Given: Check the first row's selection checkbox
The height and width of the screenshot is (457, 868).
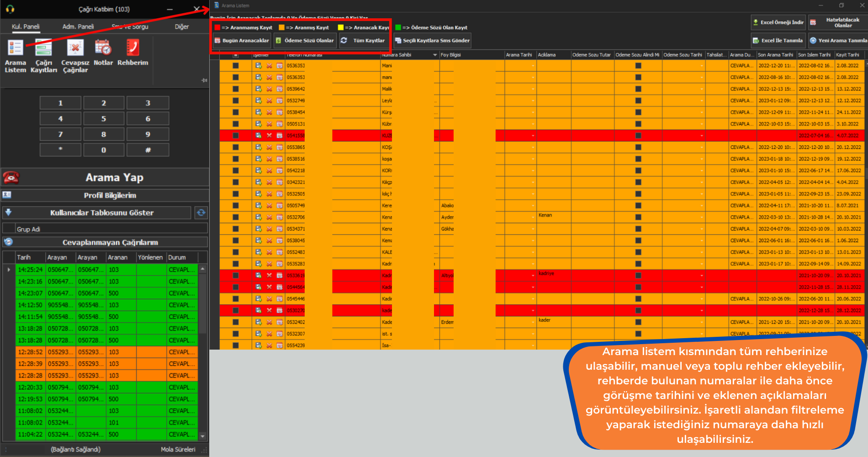Looking at the screenshot, I should pyautogui.click(x=236, y=66).
